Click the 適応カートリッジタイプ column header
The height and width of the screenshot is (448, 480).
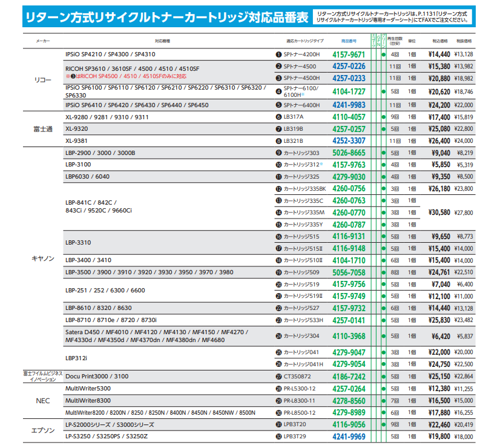click(x=304, y=41)
